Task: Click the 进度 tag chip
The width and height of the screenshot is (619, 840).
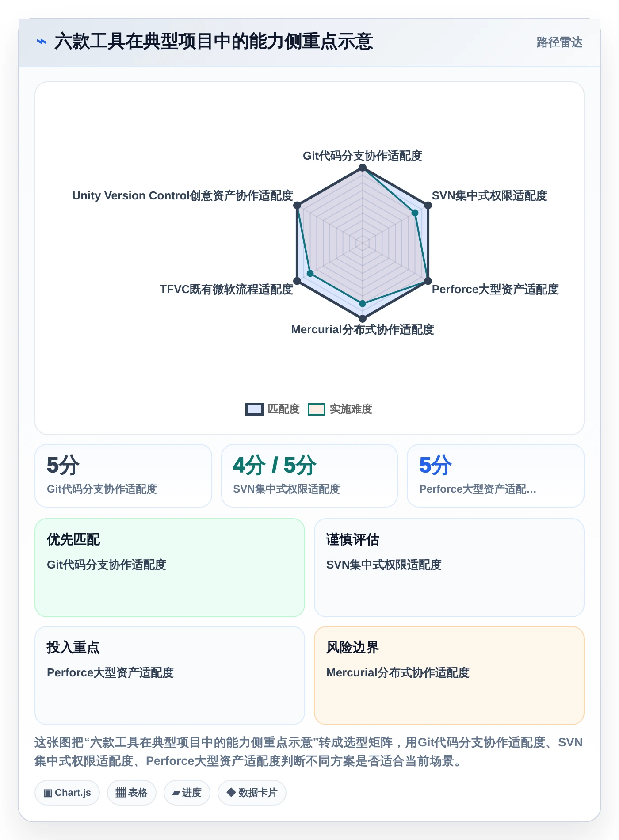Action: coord(187,793)
